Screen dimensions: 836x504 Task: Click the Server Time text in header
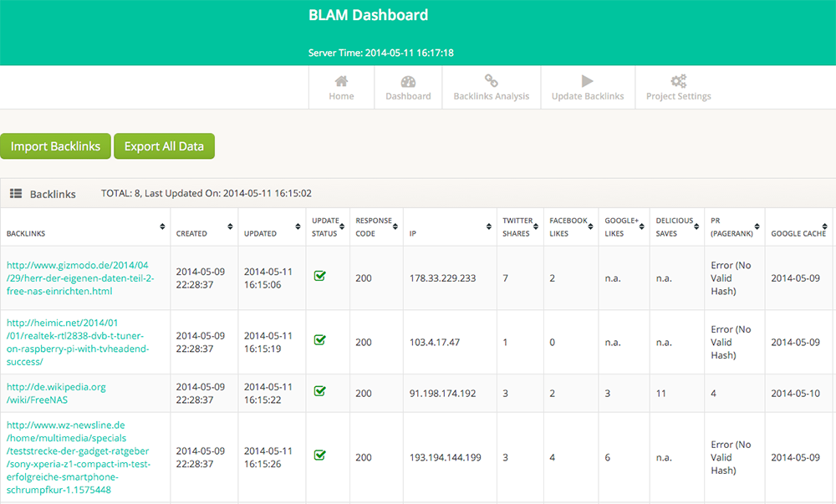coord(380,53)
